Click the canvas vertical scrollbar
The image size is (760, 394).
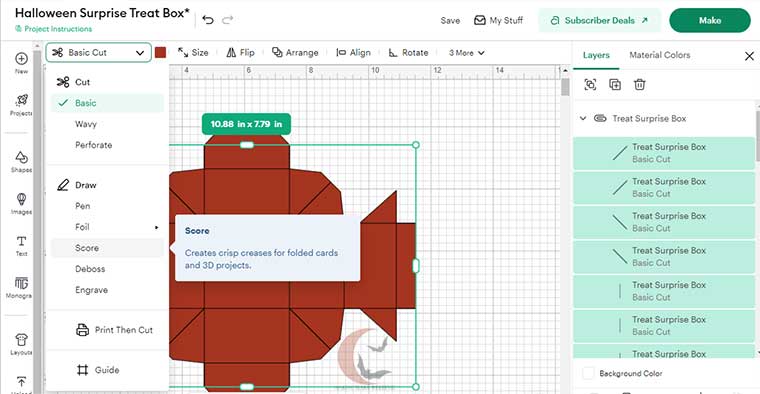click(x=565, y=88)
